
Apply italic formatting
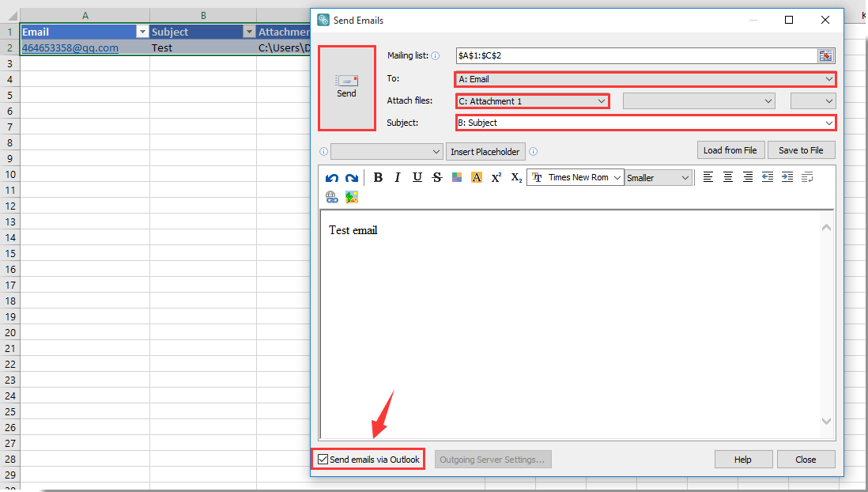(x=397, y=177)
